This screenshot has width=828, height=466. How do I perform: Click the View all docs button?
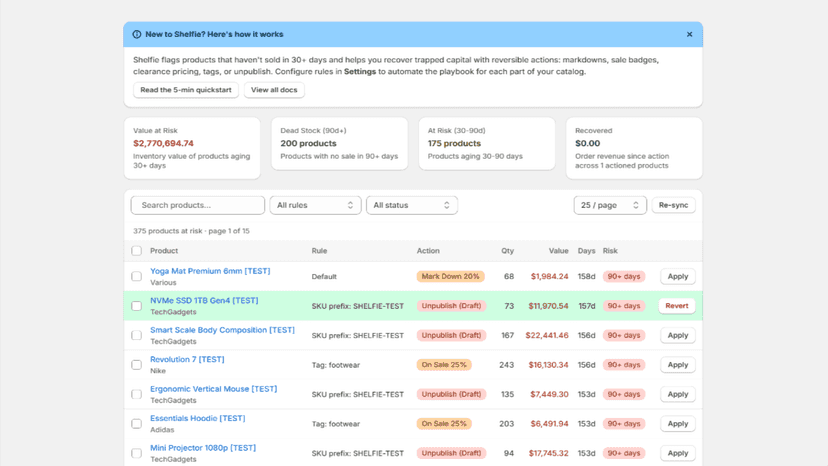274,90
